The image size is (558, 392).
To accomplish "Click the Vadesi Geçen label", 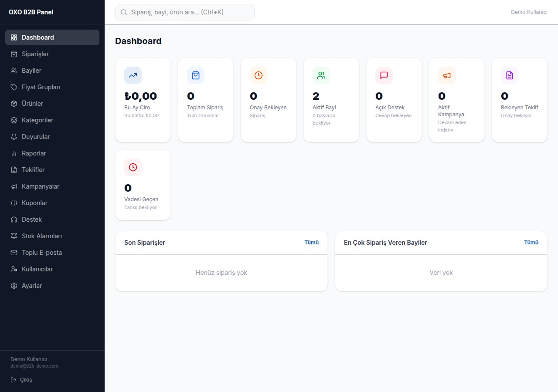I will click(141, 199).
